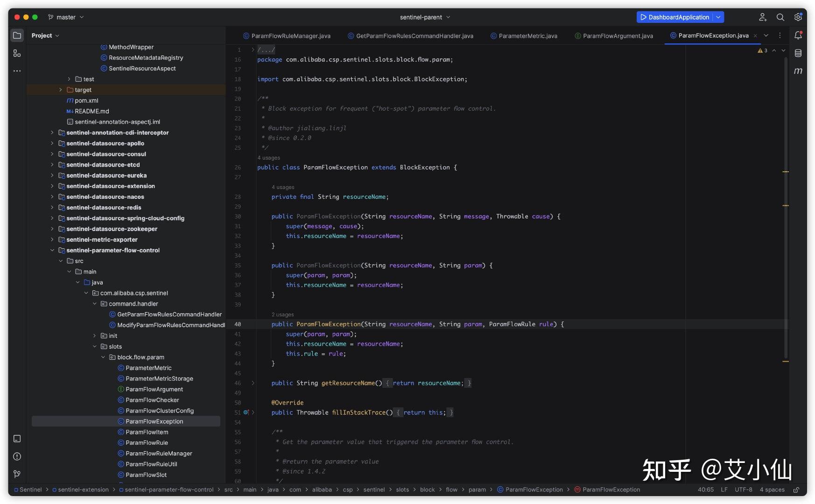This screenshot has height=504, width=815.
Task: Click the slots breadcrumb in the status bar
Action: (x=402, y=490)
